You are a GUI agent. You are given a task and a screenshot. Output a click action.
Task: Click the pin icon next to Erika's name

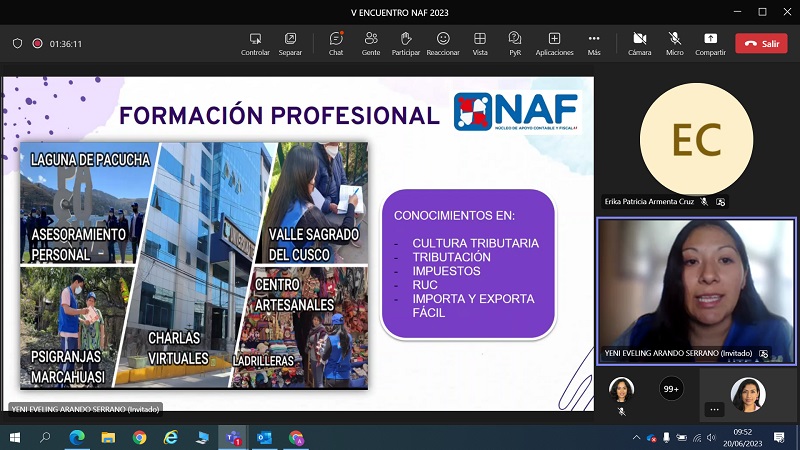pyautogui.click(x=720, y=202)
